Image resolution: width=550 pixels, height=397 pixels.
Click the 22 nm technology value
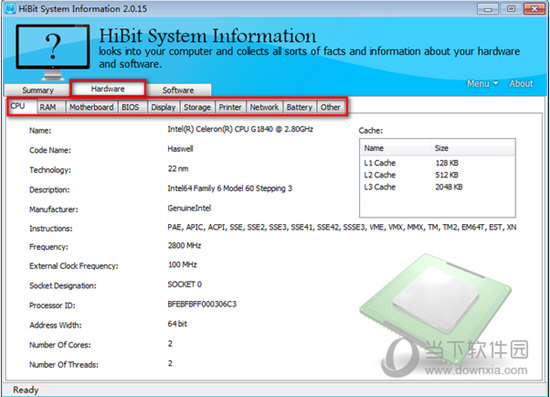(x=178, y=168)
